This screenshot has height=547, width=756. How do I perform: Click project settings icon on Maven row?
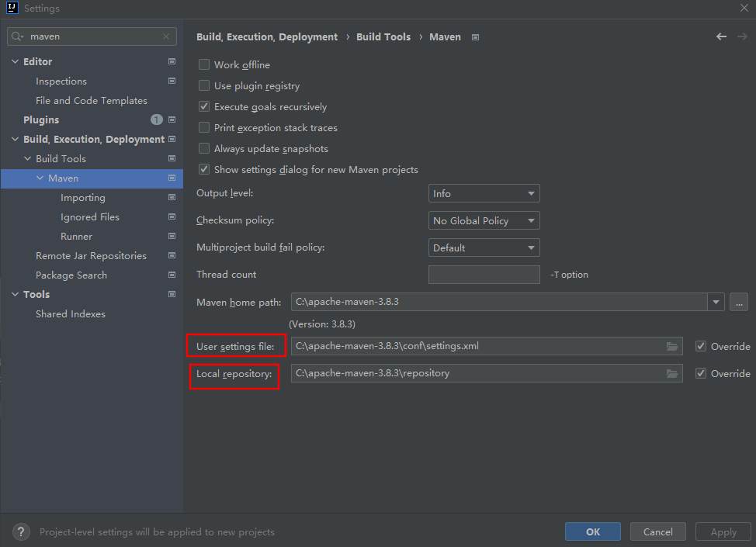pyautogui.click(x=172, y=178)
